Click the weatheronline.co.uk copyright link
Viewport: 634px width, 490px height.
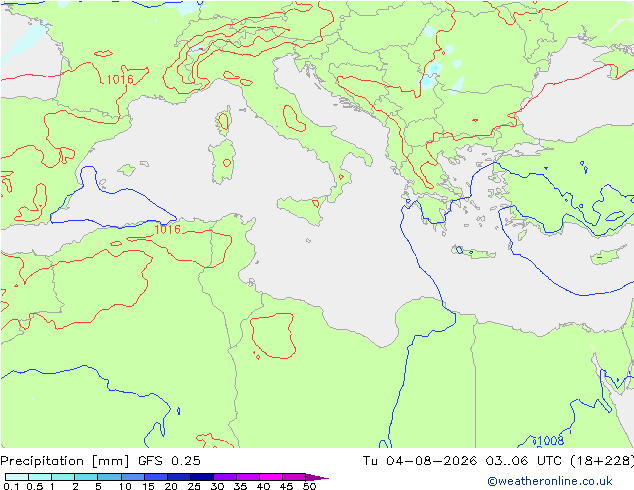coord(550,481)
